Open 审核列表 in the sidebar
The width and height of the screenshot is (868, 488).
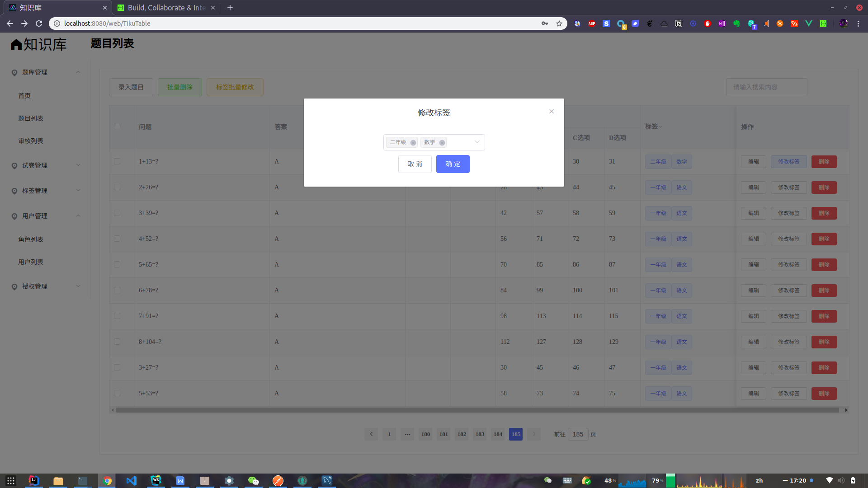point(31,141)
